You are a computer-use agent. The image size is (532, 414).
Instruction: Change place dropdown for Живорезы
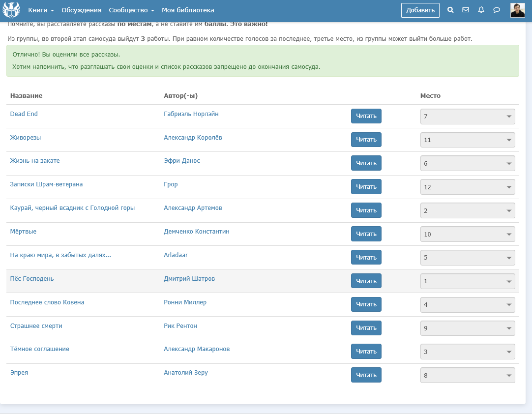(x=468, y=140)
